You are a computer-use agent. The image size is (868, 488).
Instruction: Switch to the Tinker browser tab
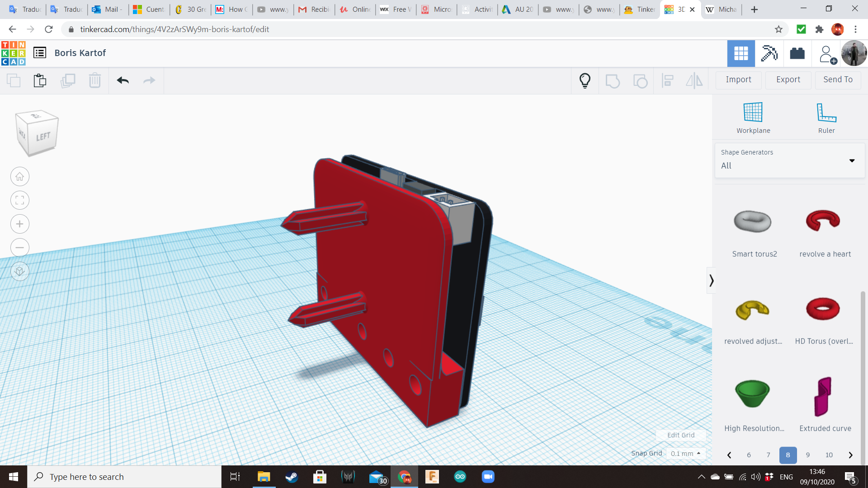639,9
